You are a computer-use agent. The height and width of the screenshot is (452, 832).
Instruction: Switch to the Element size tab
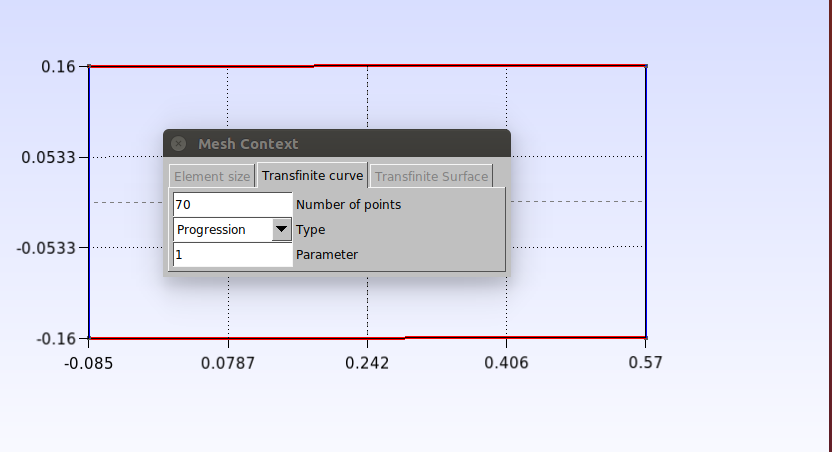point(212,176)
